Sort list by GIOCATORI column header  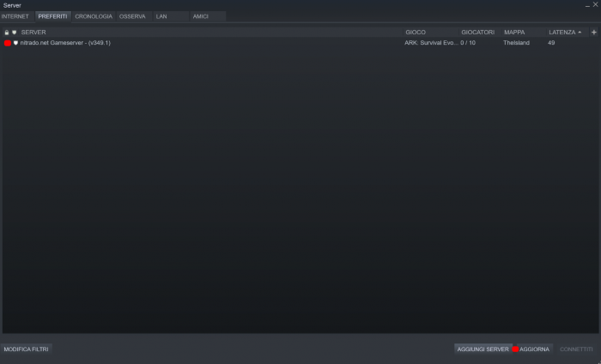pos(477,33)
